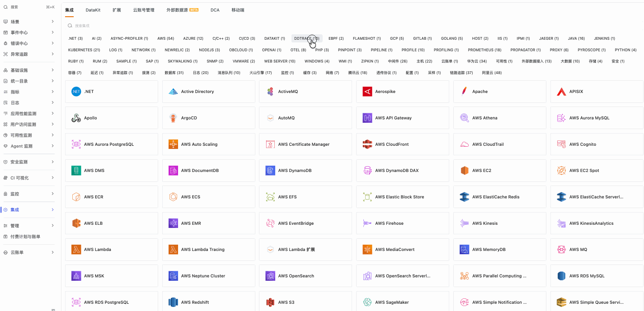Open the AWS Kinesis card
This screenshot has height=311, width=644.
coord(500,223)
